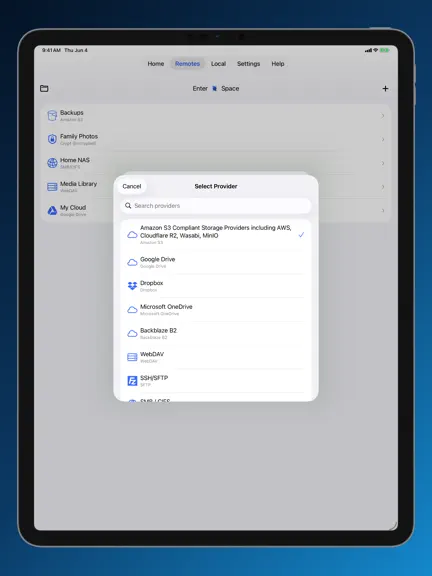Select WebDAV provider row
Viewport: 432px width, 576px height.
[x=216, y=357]
